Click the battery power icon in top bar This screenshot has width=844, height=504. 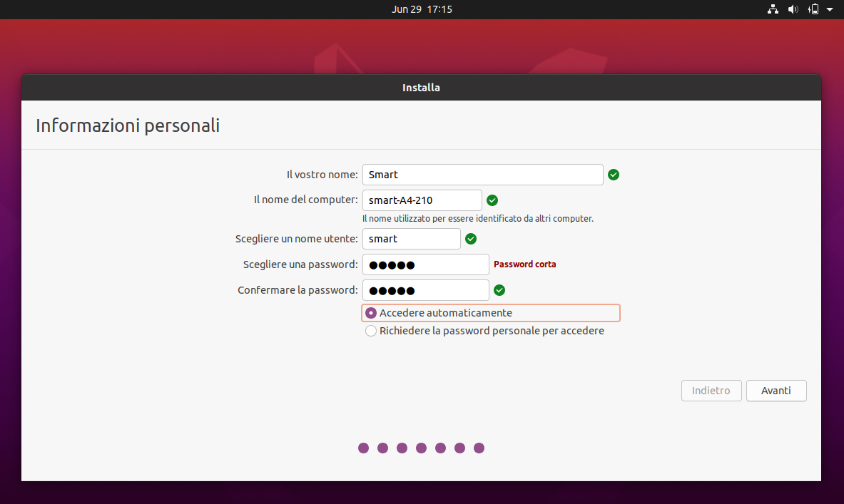tap(813, 9)
